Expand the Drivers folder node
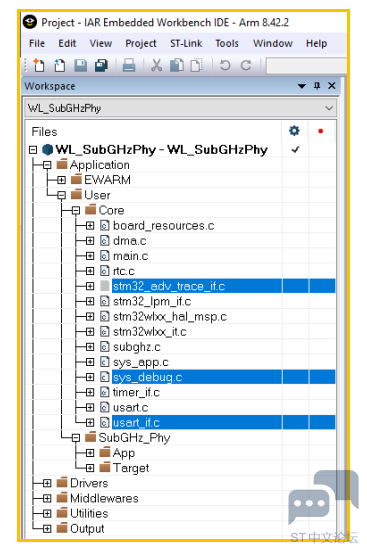367x553 pixels. click(x=47, y=483)
